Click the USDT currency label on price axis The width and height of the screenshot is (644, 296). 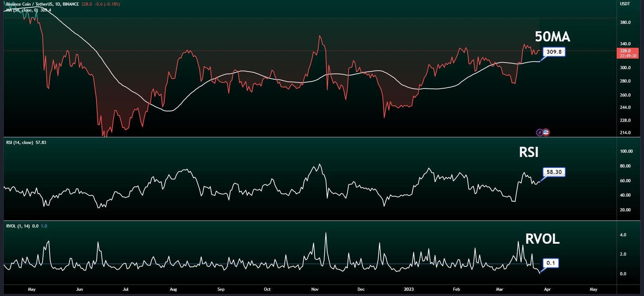(625, 4)
